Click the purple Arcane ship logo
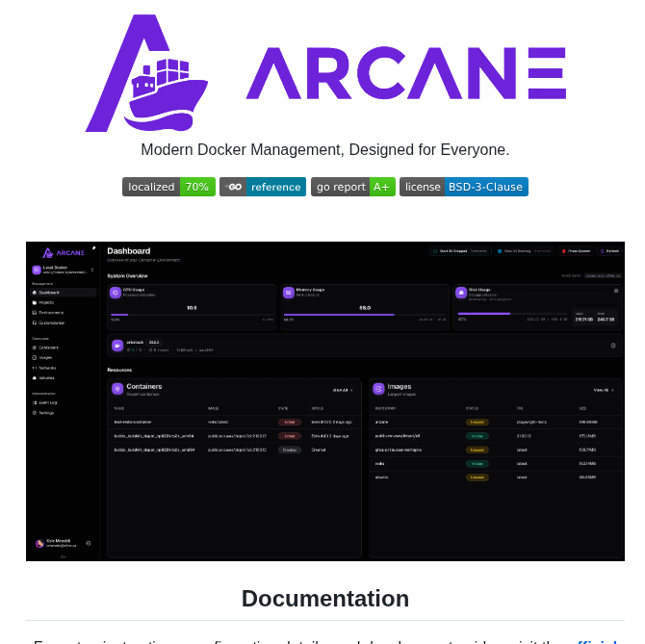 click(146, 73)
